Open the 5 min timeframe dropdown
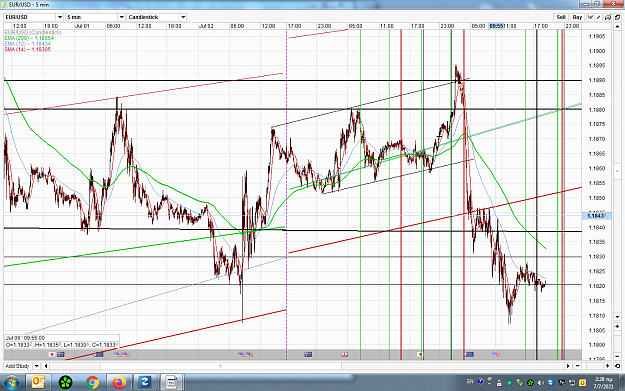The image size is (625, 391). [122, 17]
